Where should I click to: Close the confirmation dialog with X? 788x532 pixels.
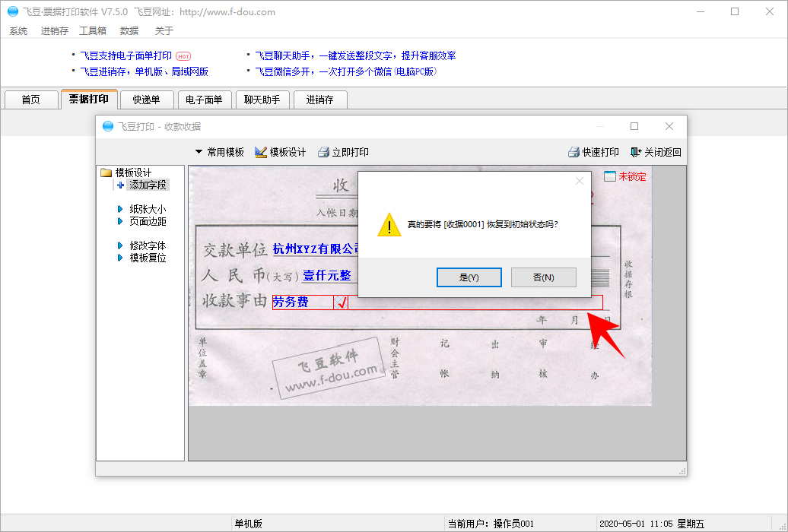580,181
